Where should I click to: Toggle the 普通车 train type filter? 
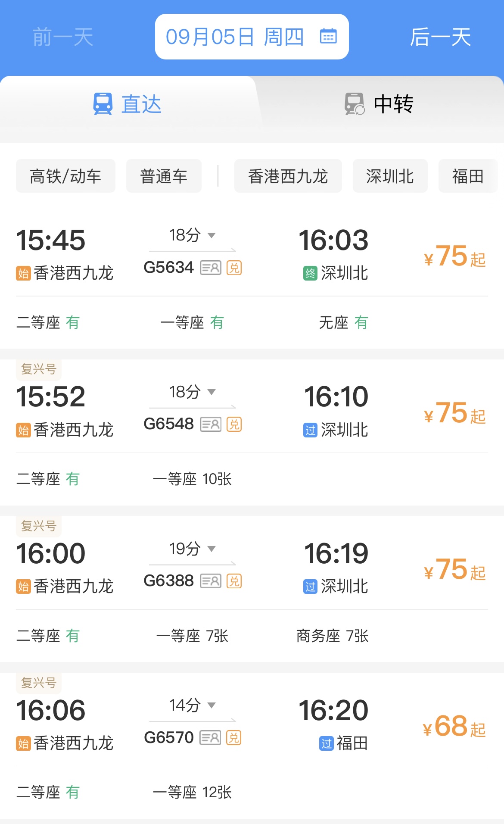click(x=164, y=176)
